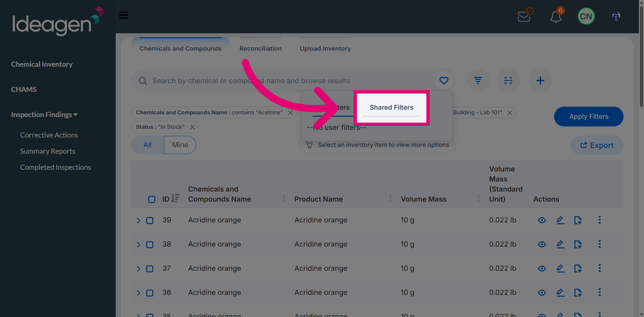This screenshot has width=644, height=317.
Task: Sort by Volume Mass column
Action: click(x=479, y=198)
